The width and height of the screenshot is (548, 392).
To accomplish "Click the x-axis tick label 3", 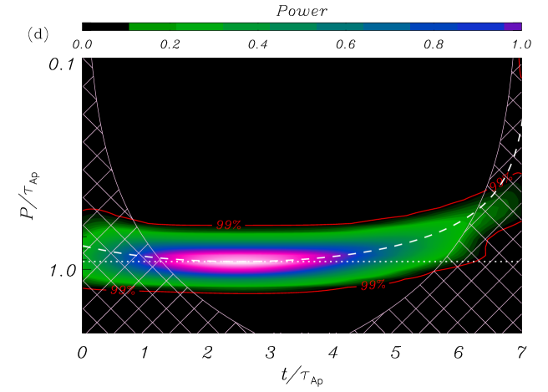I will tap(270, 353).
